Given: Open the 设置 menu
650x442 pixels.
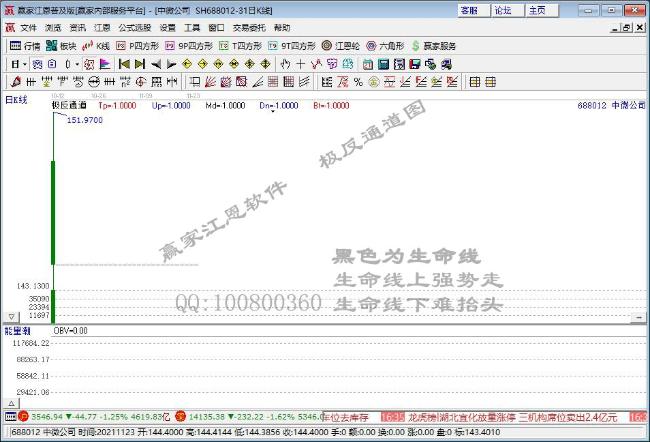Looking at the screenshot, I should pos(167,28).
